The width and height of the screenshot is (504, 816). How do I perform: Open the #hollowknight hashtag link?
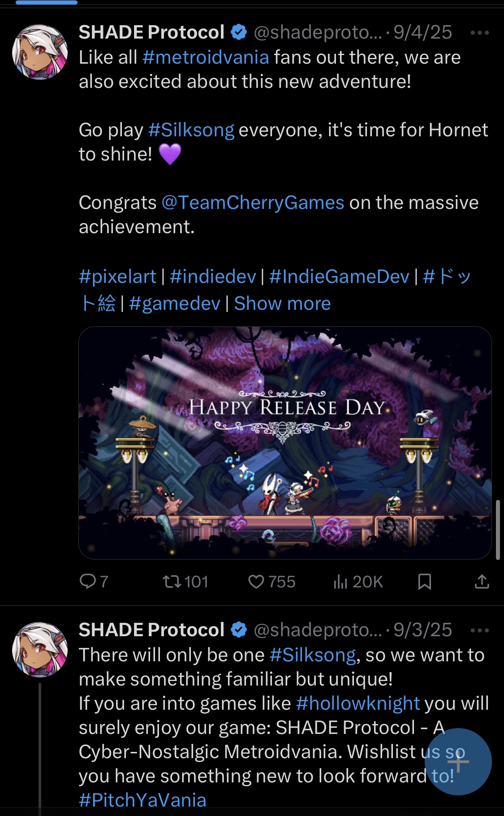point(358,703)
